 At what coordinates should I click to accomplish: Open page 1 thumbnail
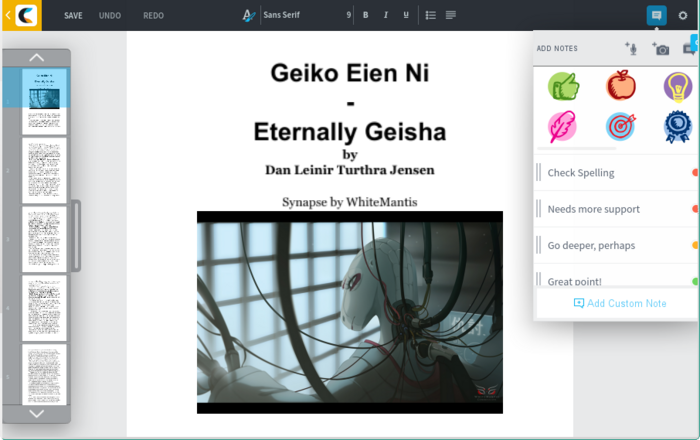pyautogui.click(x=44, y=101)
